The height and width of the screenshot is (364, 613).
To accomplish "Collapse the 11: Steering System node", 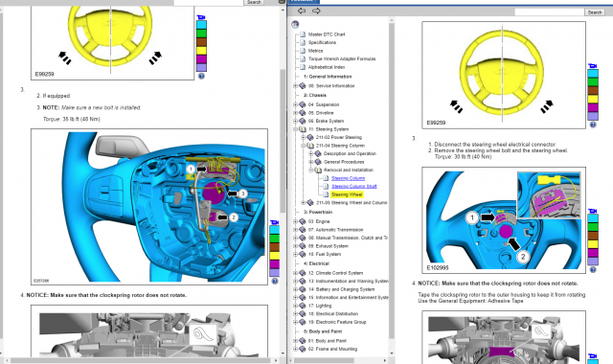I will point(296,129).
